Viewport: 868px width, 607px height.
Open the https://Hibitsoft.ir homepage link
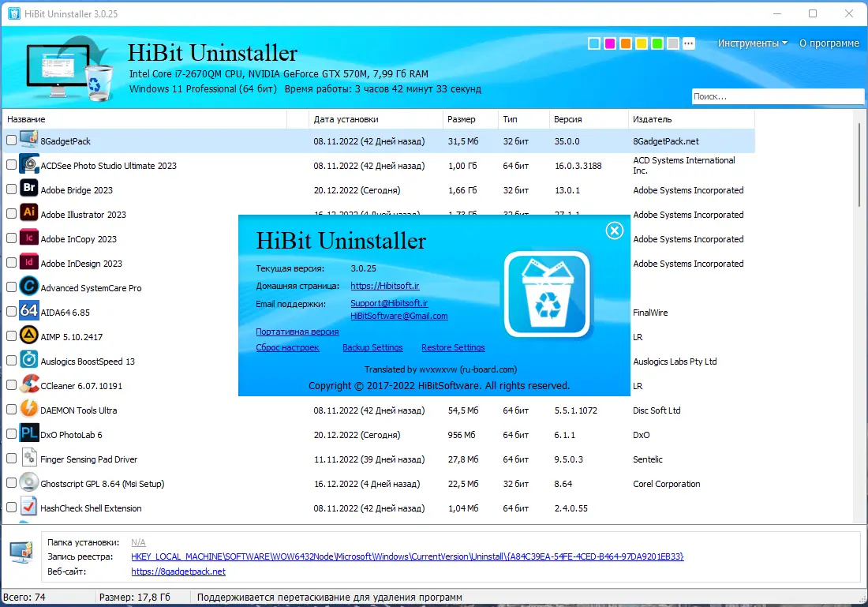click(x=384, y=286)
